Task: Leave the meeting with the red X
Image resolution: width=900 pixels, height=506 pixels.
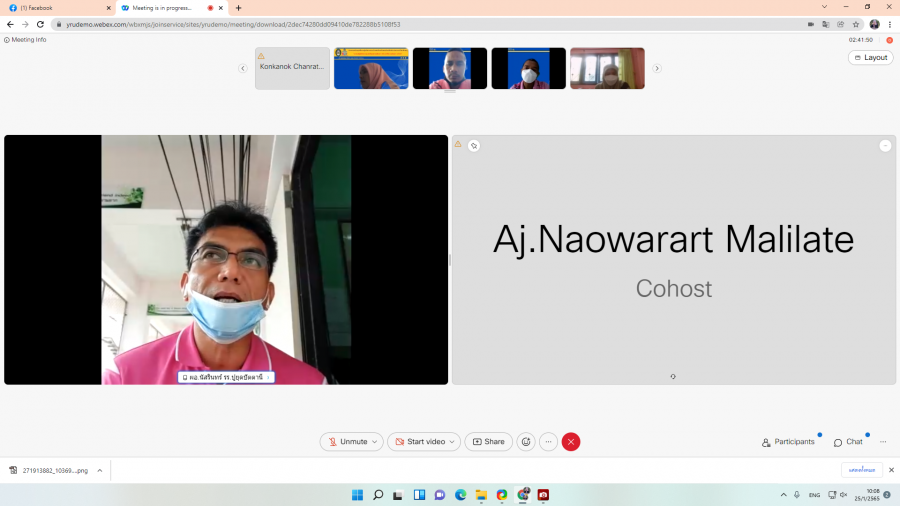Action: tap(571, 442)
